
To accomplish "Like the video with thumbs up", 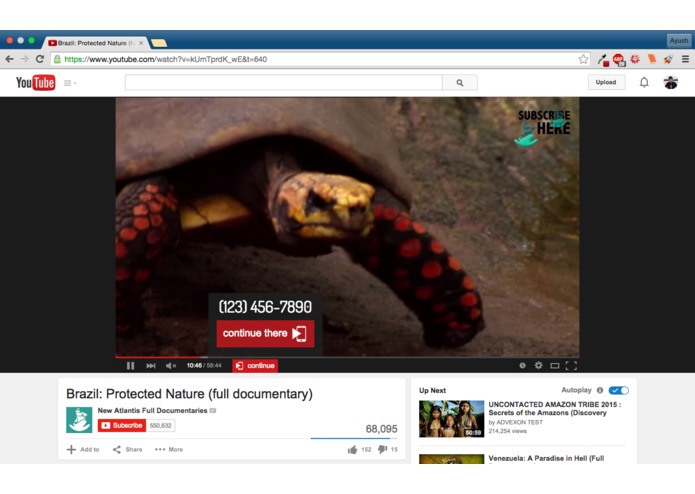I will pos(352,450).
